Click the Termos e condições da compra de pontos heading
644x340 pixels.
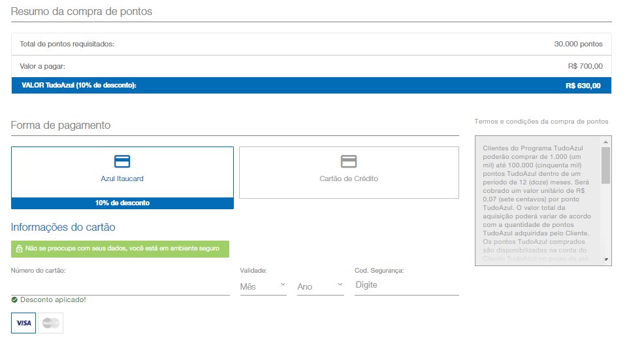pyautogui.click(x=541, y=121)
